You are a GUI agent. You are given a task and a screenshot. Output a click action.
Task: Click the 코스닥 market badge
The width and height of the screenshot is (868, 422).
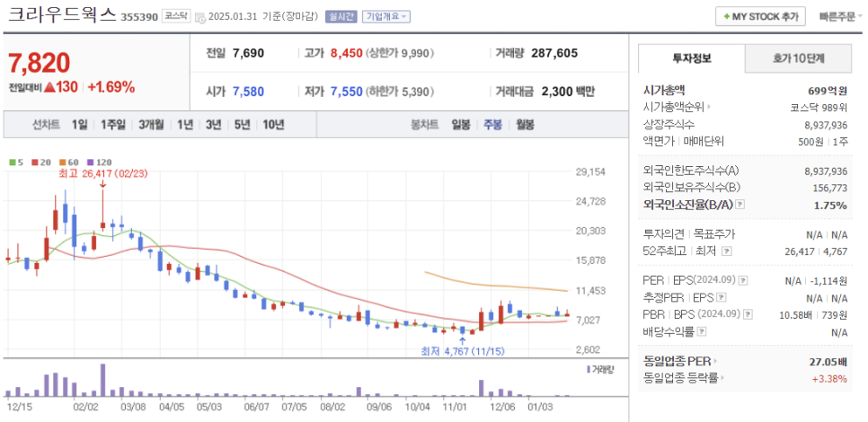[x=176, y=16]
